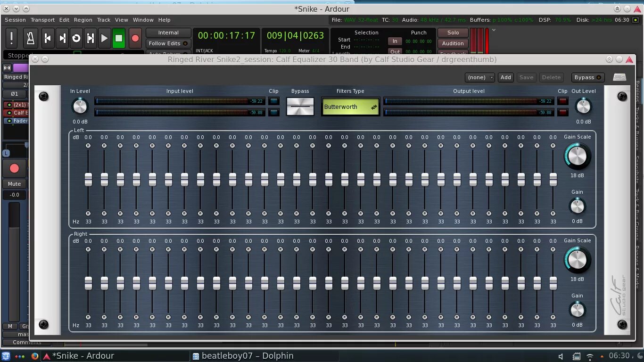Screen dimensions: 644x362
Task: Click the strip width toggle arrows icon
Action: (x=7, y=68)
